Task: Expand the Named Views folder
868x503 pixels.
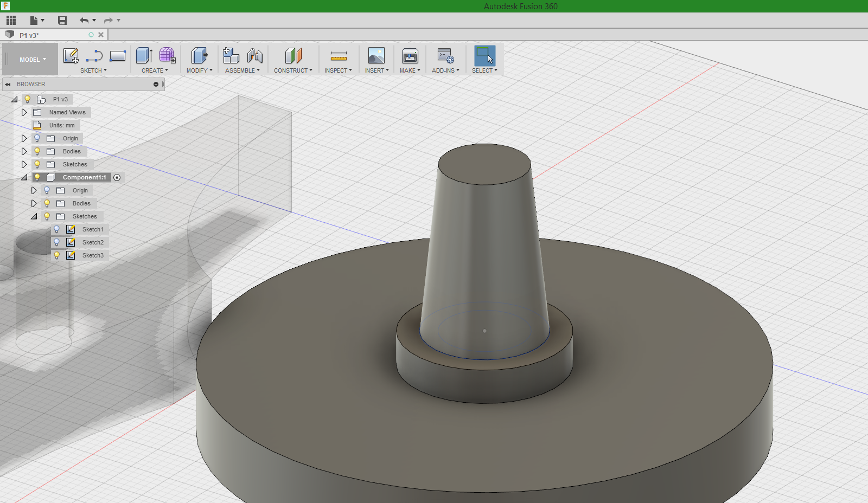Action: 24,112
